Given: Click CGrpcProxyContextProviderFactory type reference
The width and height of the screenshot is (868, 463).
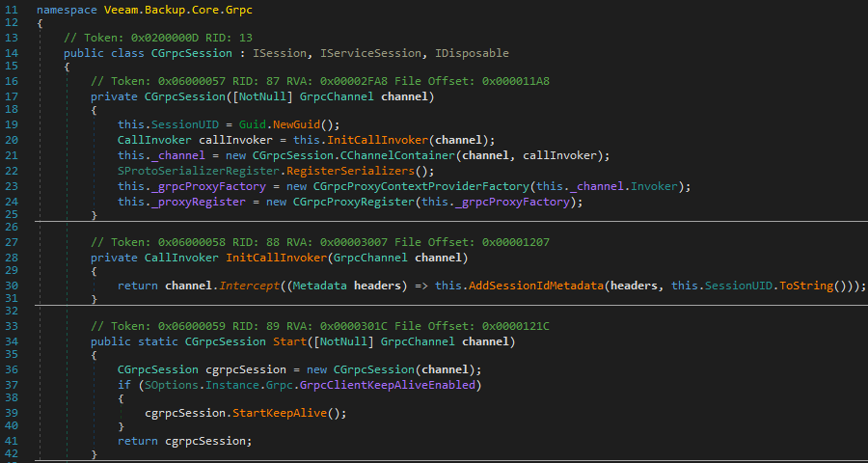Looking at the screenshot, I should (421, 186).
